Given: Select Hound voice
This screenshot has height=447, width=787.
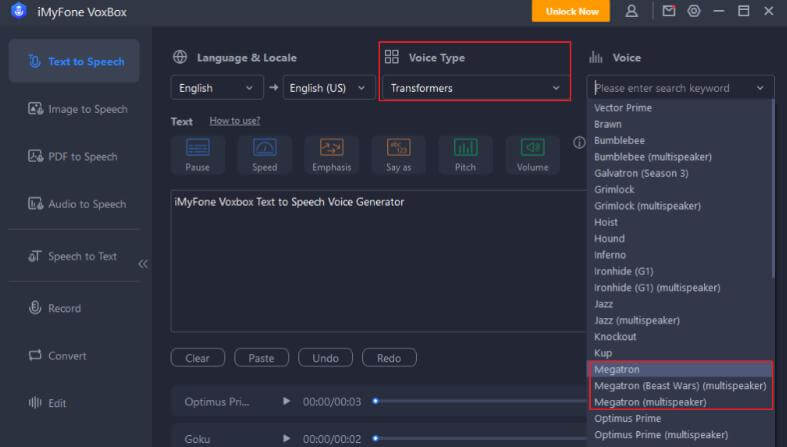Looking at the screenshot, I should click(x=680, y=238).
